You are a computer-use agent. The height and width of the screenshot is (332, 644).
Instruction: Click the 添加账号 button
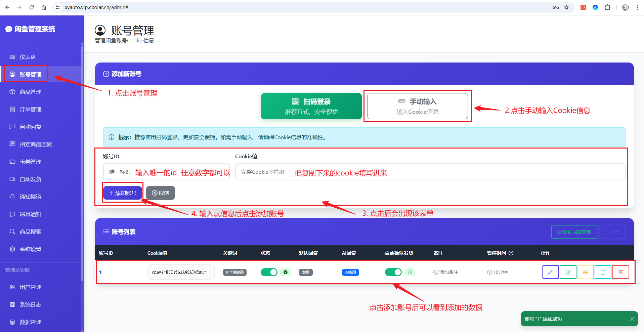pyautogui.click(x=123, y=193)
